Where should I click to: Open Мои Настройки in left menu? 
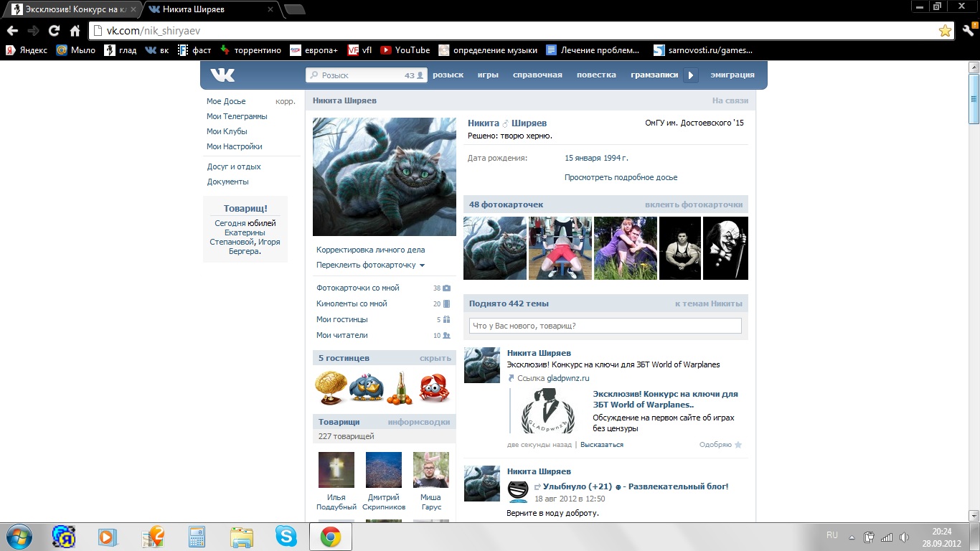[x=234, y=146]
